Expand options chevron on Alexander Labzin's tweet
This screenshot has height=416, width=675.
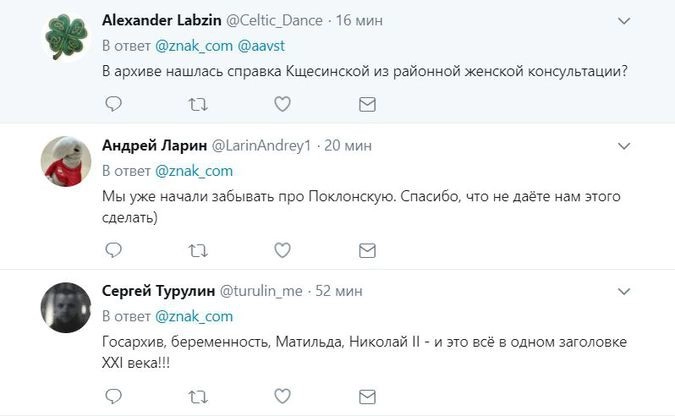click(x=624, y=20)
